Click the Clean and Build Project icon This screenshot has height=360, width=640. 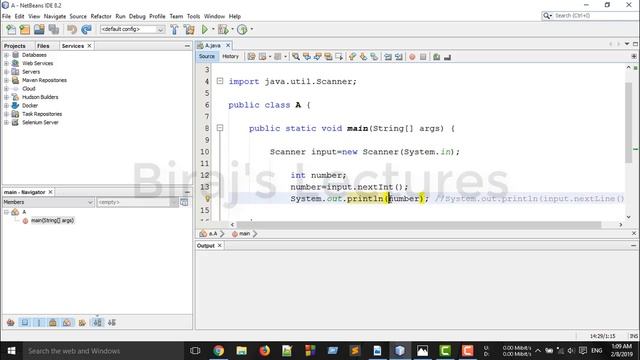(x=189, y=29)
